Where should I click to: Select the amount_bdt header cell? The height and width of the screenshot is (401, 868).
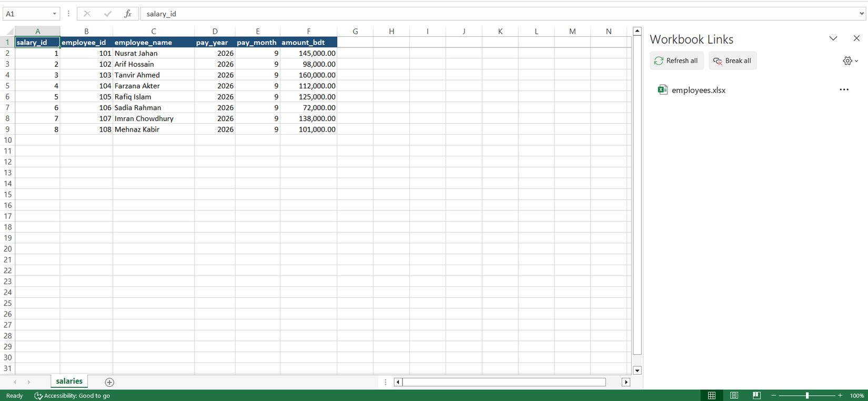pos(309,42)
